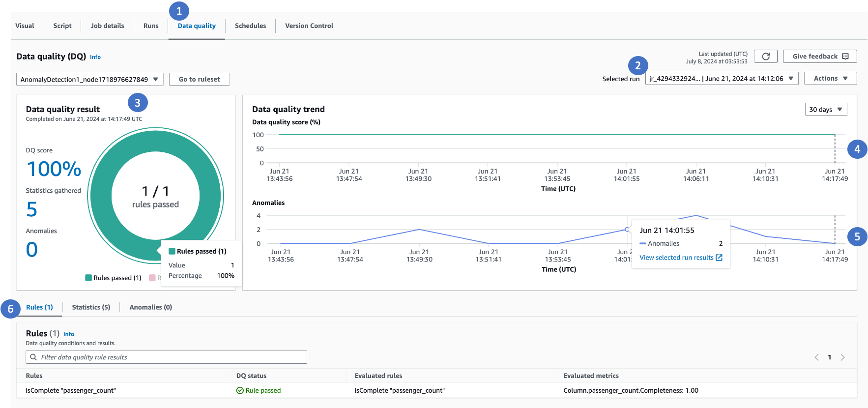Open the AnomalyDetection1 ruleset dropdown
Image resolution: width=868 pixels, height=408 pixels.
pyautogui.click(x=89, y=79)
